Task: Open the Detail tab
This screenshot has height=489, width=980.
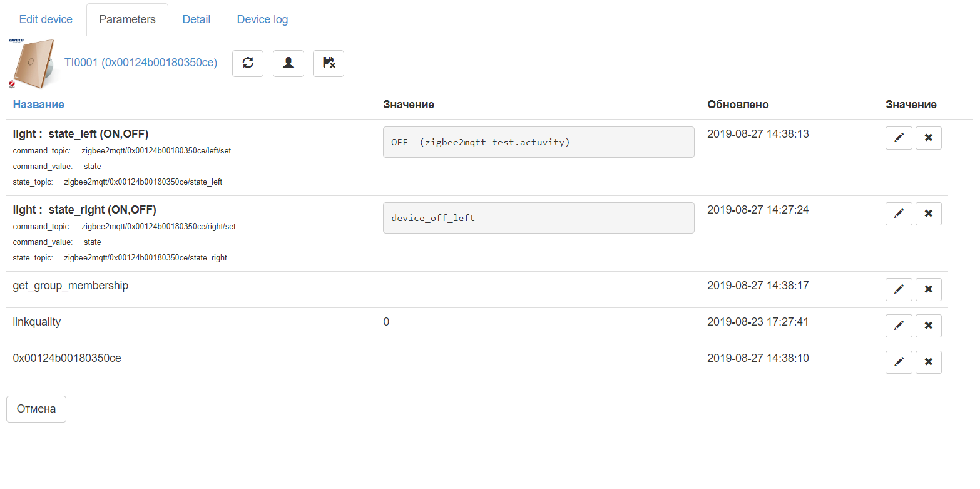Action: [x=196, y=19]
